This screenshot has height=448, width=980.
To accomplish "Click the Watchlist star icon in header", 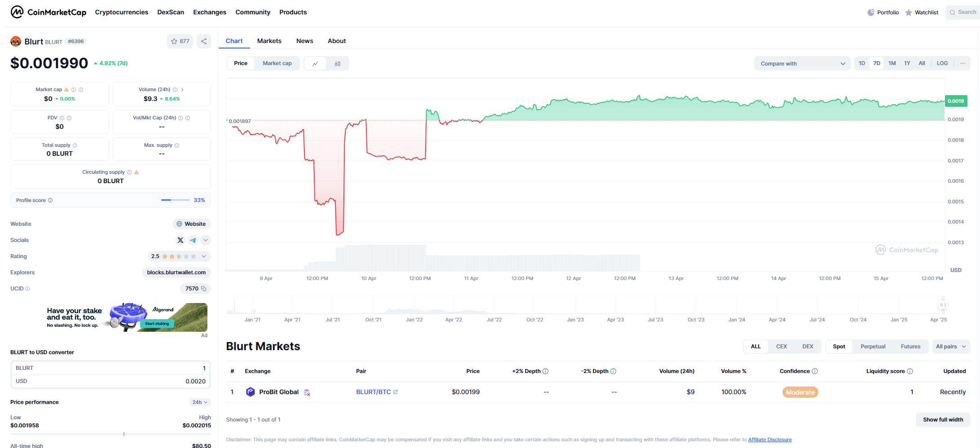I will tap(909, 13).
